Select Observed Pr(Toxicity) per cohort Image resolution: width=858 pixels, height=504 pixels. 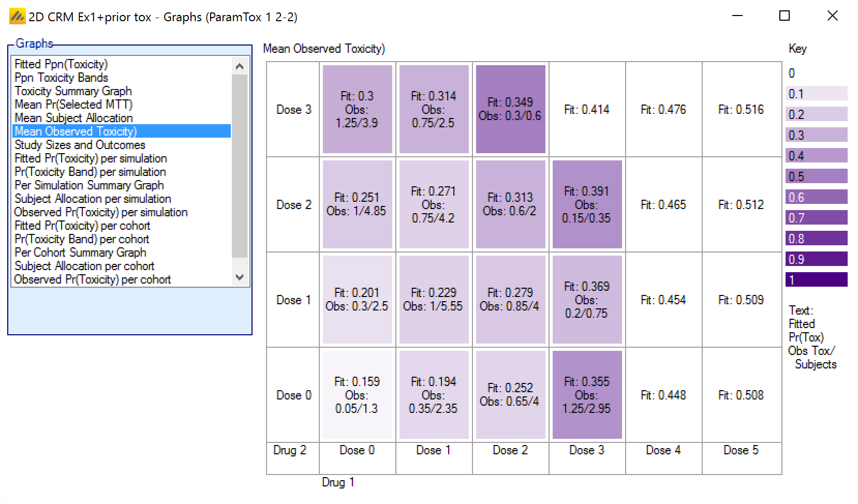click(x=92, y=279)
